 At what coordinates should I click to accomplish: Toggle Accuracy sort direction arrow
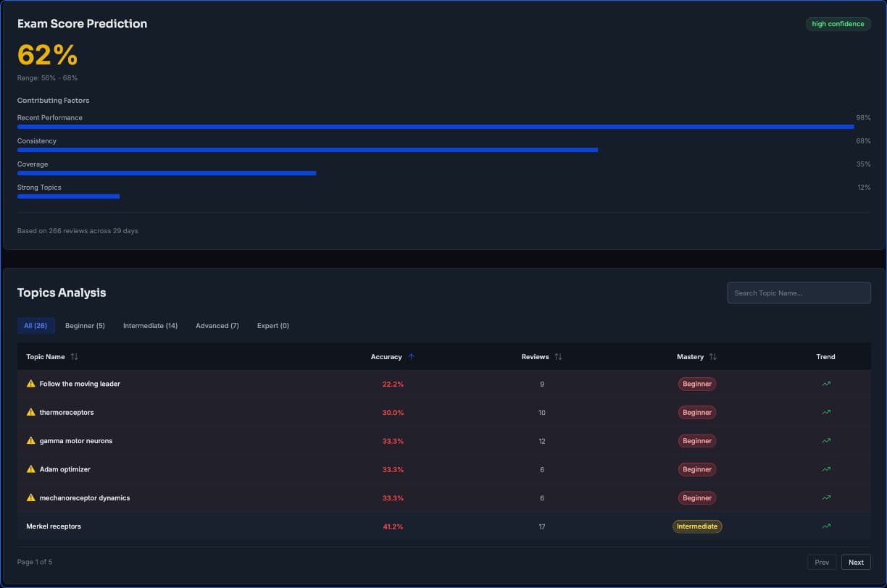(x=411, y=357)
